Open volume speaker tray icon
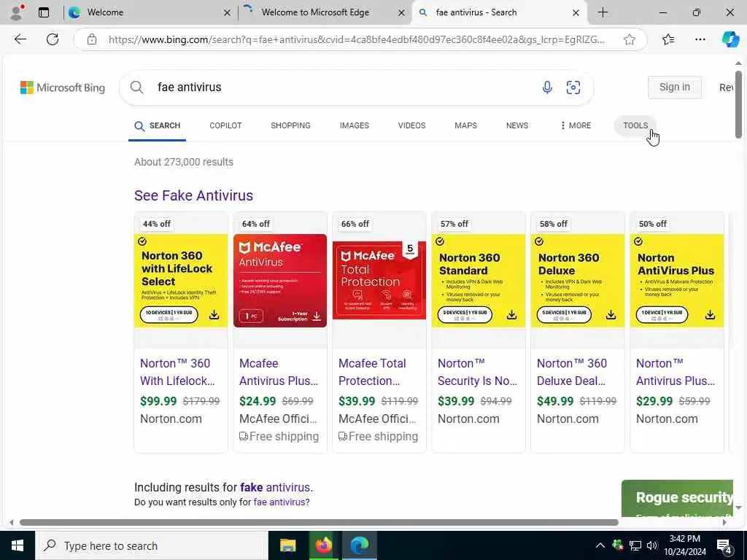 pyautogui.click(x=651, y=545)
